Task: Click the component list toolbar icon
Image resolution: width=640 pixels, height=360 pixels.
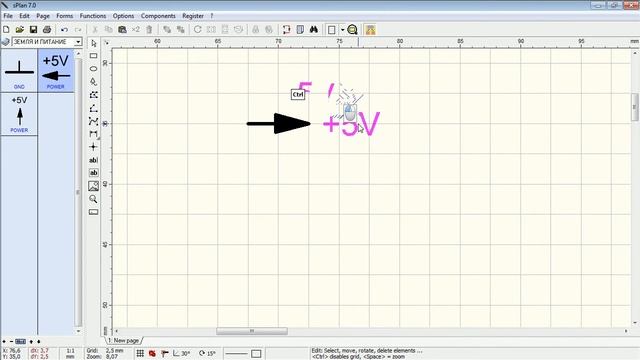Action: tap(300, 29)
